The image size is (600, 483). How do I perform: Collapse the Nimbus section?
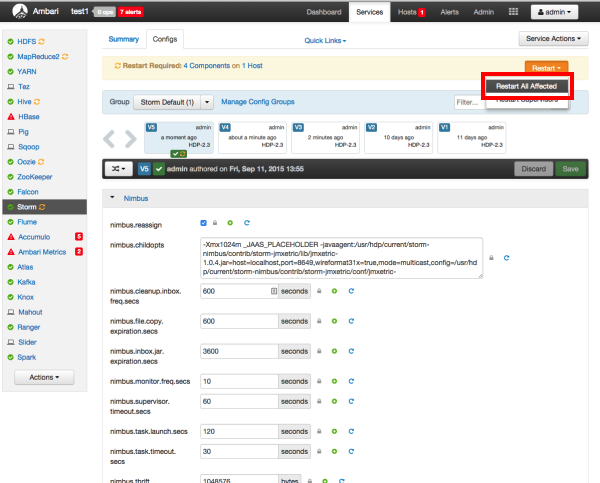(x=112, y=199)
